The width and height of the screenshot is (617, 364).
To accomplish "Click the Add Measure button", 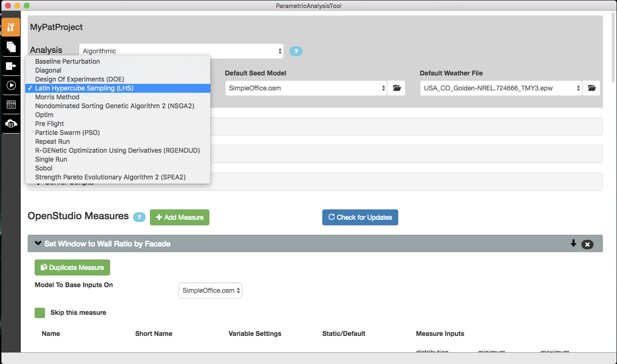I will 179,217.
